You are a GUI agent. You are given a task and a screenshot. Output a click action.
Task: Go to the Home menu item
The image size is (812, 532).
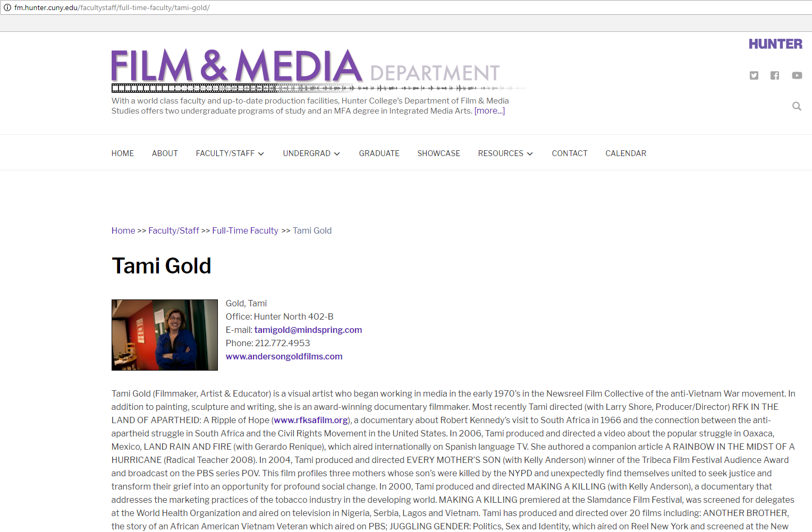[x=123, y=153]
